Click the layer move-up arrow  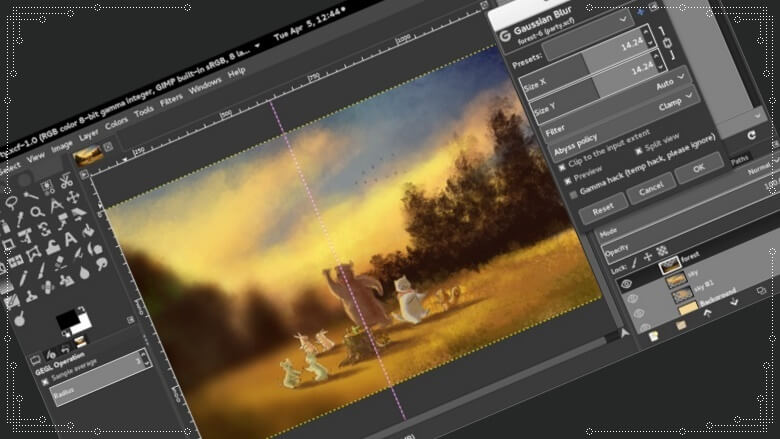707,313
